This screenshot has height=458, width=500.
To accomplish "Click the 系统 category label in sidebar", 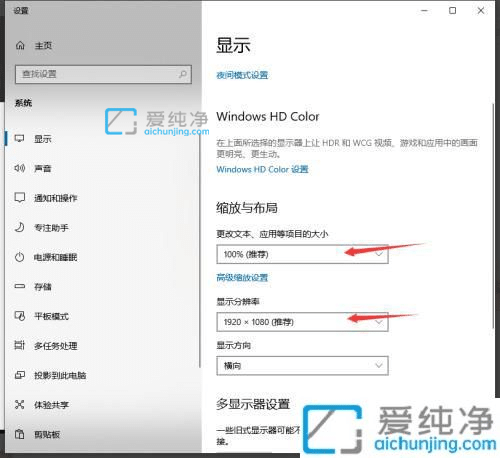I will point(23,103).
